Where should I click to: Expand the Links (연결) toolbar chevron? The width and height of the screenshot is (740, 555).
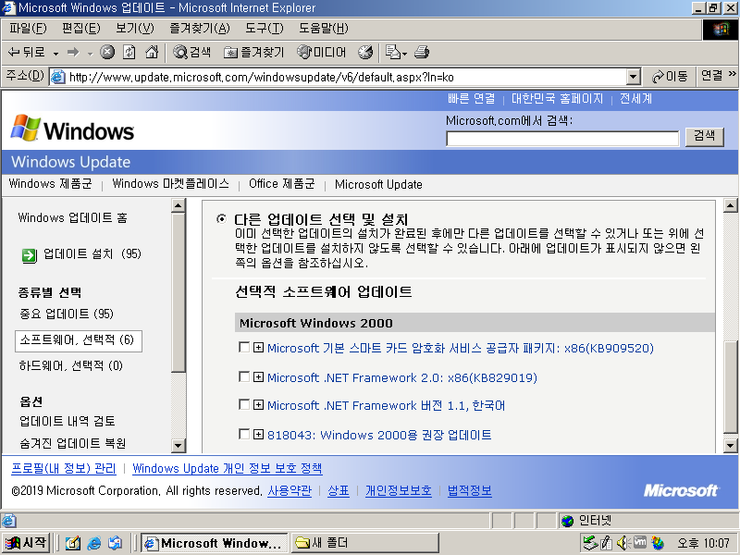coord(732,74)
